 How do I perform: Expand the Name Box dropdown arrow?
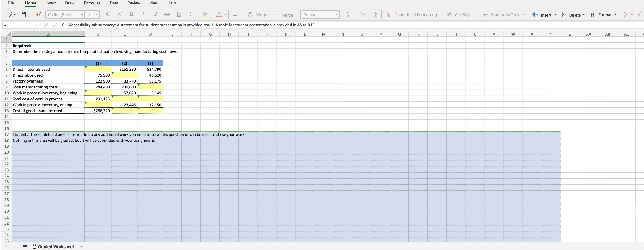point(36,25)
